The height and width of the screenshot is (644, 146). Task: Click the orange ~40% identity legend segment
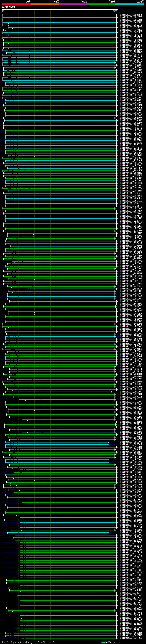click(45, 4)
